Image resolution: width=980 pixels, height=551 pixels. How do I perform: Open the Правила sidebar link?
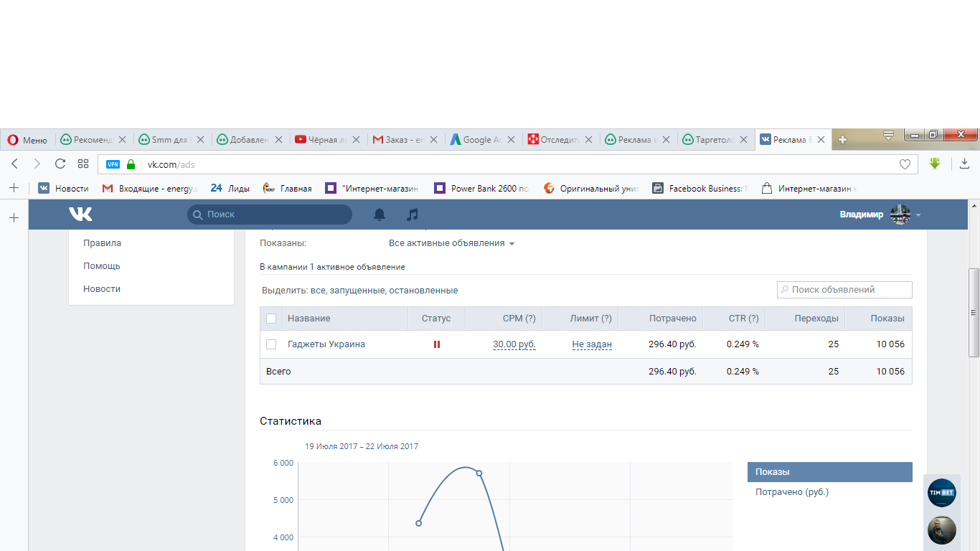(102, 243)
